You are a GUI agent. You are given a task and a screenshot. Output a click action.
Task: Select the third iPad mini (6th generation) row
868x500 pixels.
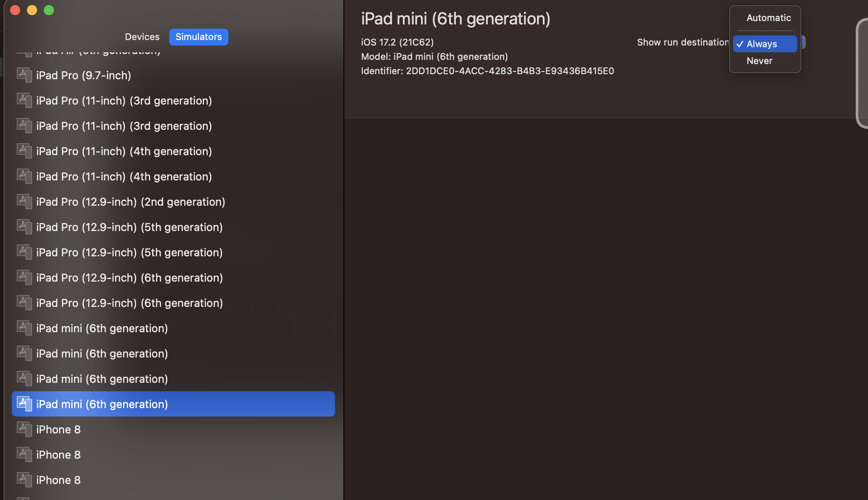(x=102, y=379)
